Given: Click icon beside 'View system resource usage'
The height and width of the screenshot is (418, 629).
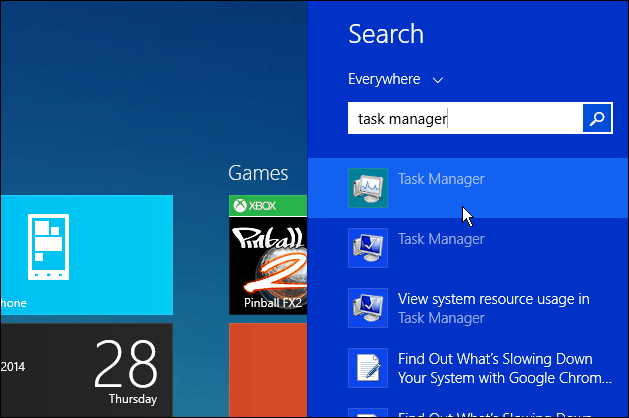Looking at the screenshot, I should 368,308.
